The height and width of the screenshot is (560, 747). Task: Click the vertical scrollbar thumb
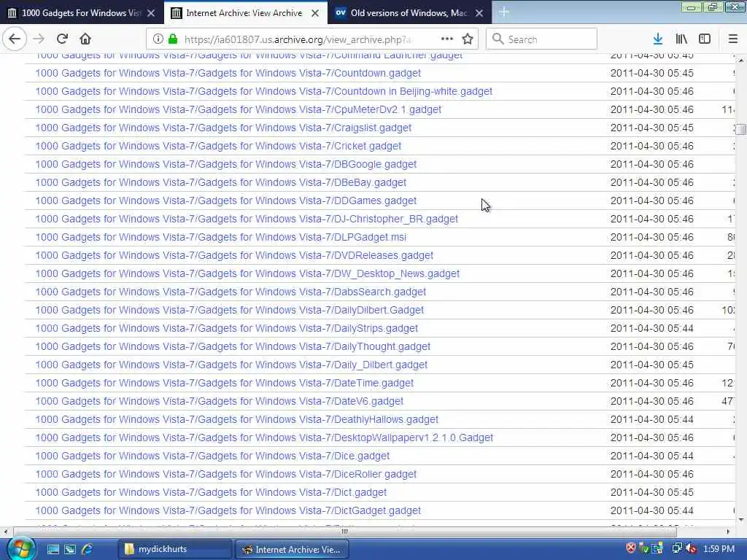pyautogui.click(x=740, y=130)
